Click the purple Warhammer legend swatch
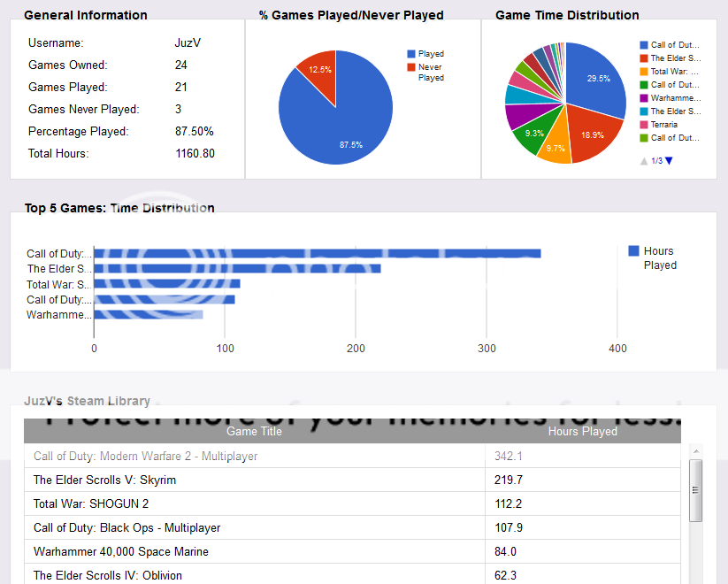The height and width of the screenshot is (584, 728). 643,98
